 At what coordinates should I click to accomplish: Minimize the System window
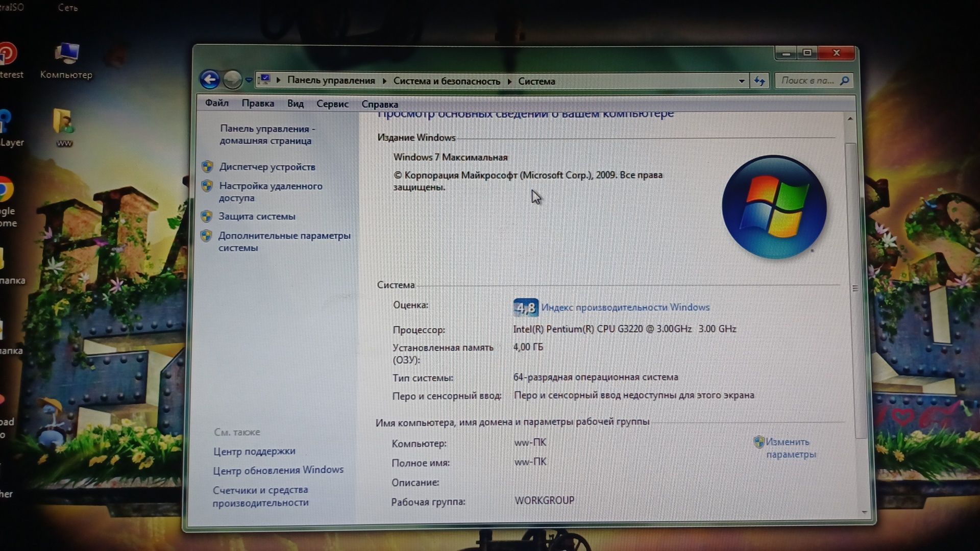point(786,53)
